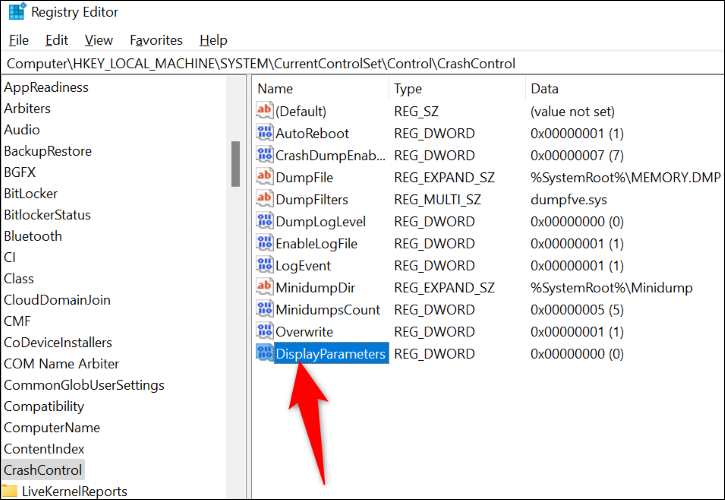Screen dimensions: 725x500
Task: Click the AutoReboot DWORD icon
Action: click(264, 133)
